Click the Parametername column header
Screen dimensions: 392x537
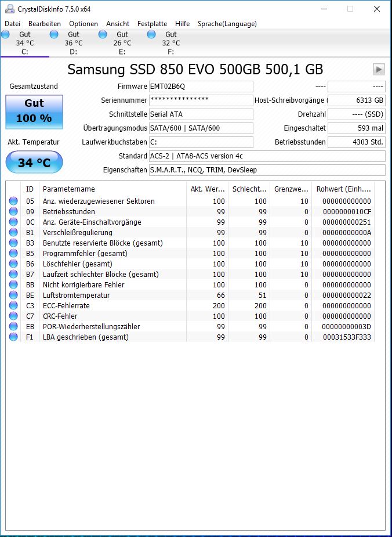112,189
